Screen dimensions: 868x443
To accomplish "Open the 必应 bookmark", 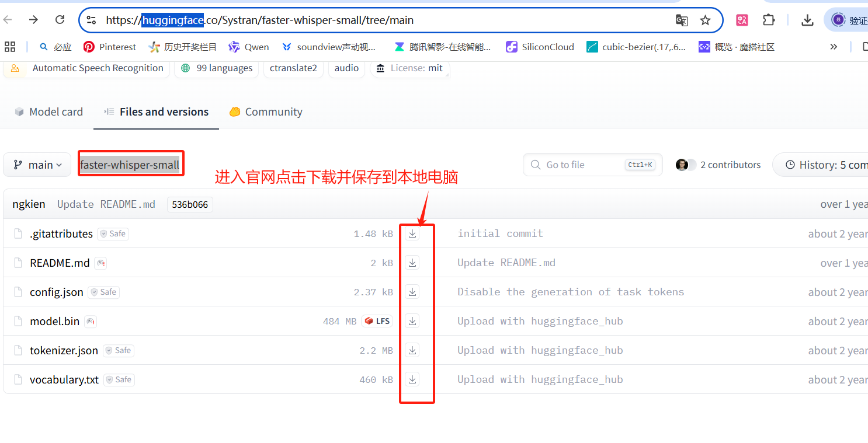I will pos(55,47).
